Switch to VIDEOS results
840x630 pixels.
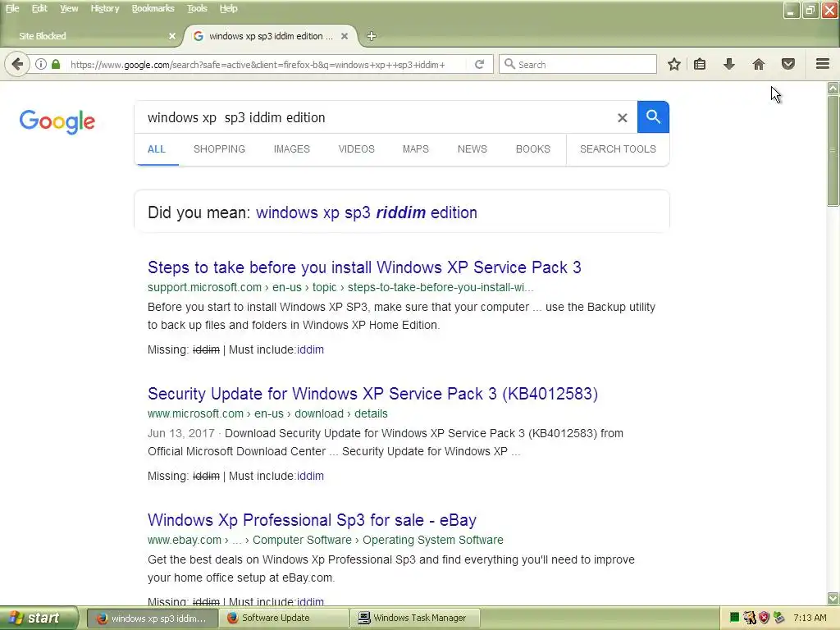tap(356, 149)
